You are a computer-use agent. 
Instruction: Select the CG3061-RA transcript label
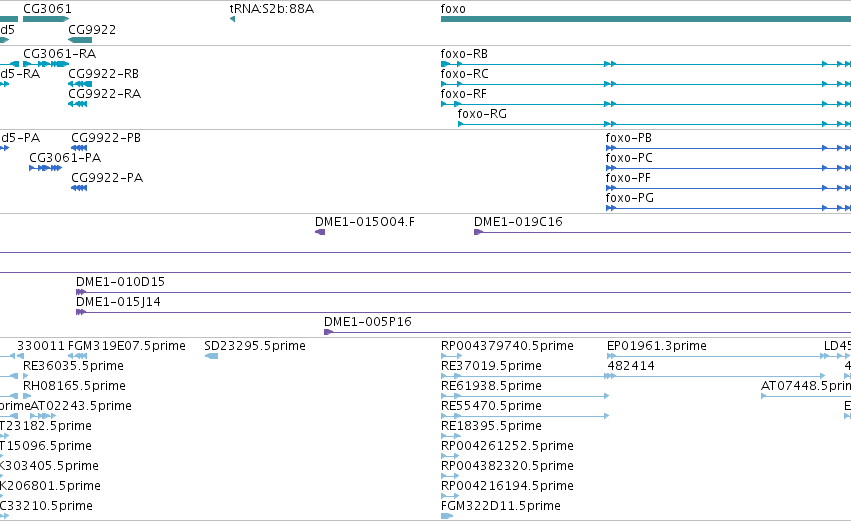tap(60, 54)
